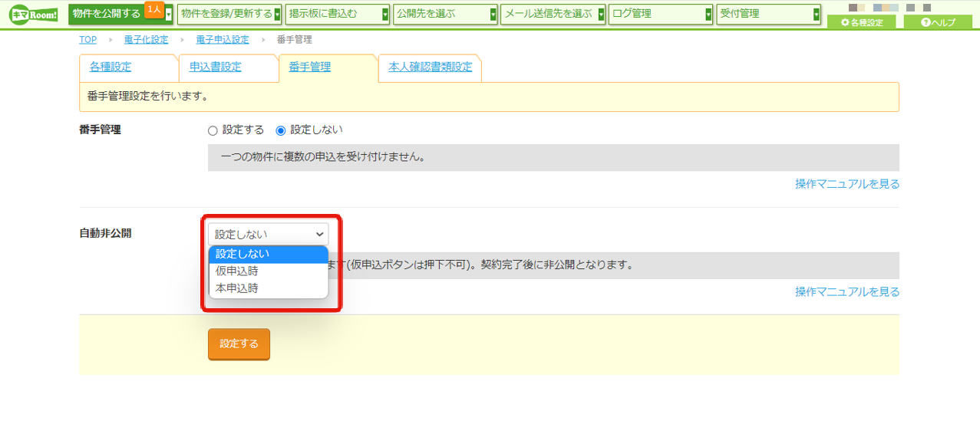Collapse the 自動非公開 select box
Image resolution: width=980 pixels, height=434 pixels.
268,234
